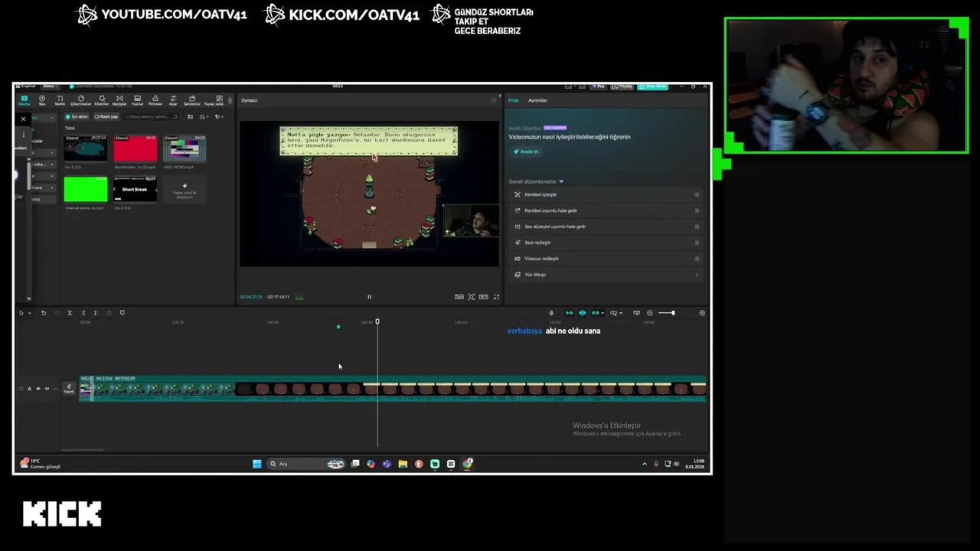The image size is (980, 551).
Task: Open the Çıkartmalar (stickers) tab
Action: [x=80, y=100]
